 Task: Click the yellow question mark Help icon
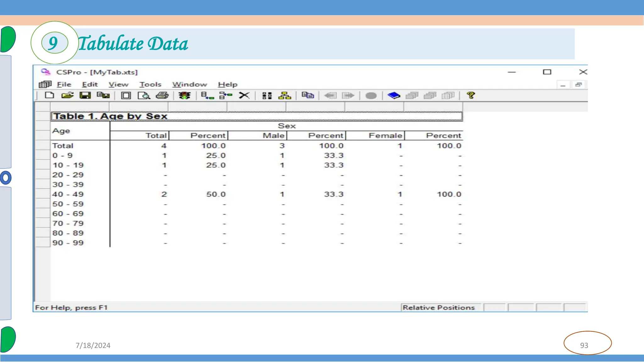point(471,95)
